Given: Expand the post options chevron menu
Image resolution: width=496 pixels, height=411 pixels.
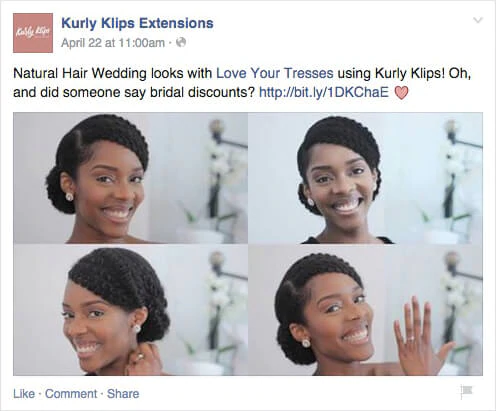Looking at the screenshot, I should (478, 20).
